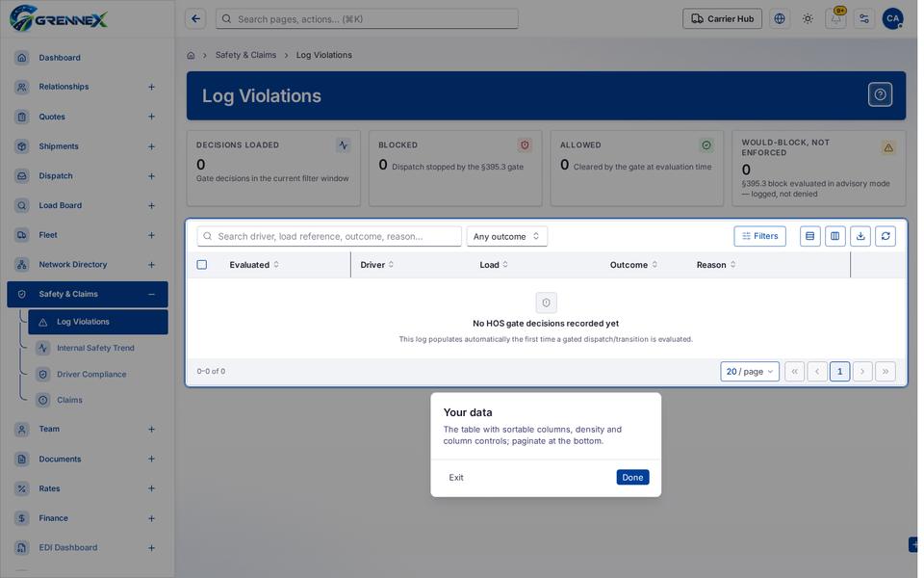This screenshot has width=924, height=578.
Task: Open Dashboard in the sidebar
Action: pos(88,57)
